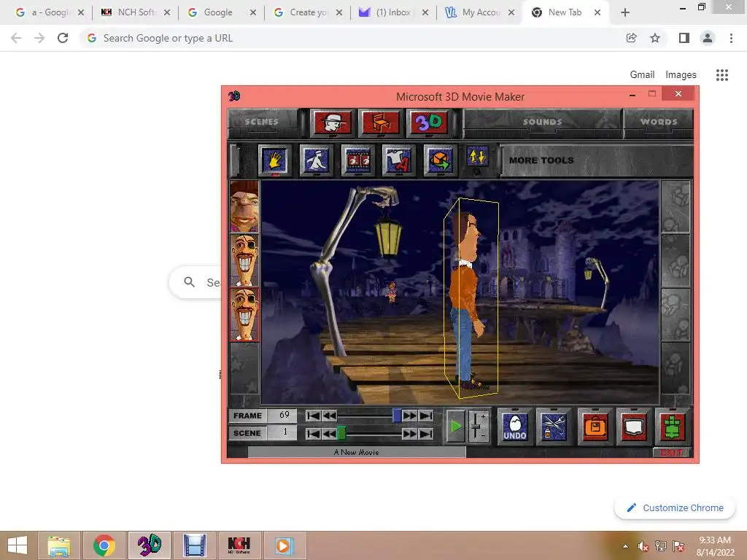Click the More Tools bar
This screenshot has width=747, height=560.
point(597,160)
